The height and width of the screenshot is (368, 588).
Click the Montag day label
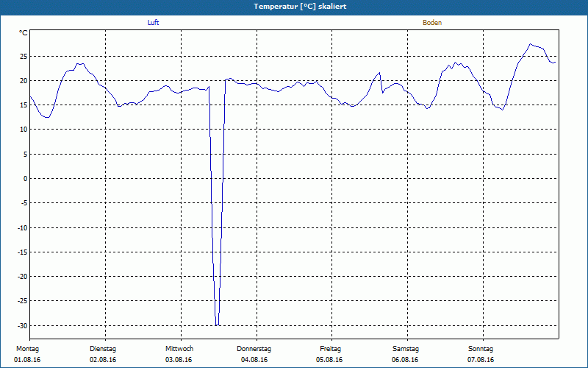click(27, 349)
